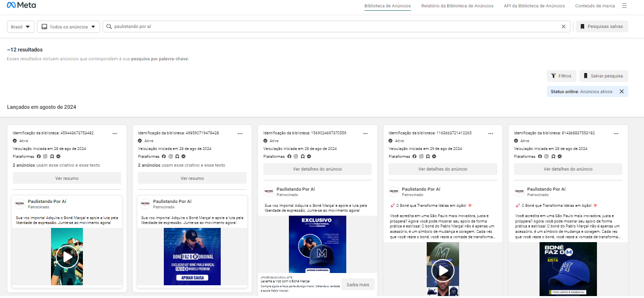Open Ver detalhes do anúncio on ad ending 2265

443,169
